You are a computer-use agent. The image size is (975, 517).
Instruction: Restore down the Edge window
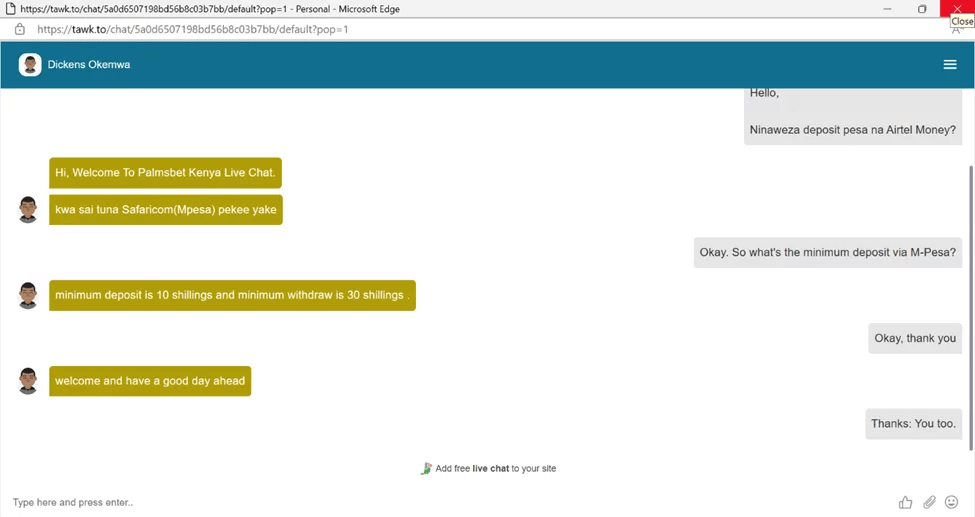922,9
